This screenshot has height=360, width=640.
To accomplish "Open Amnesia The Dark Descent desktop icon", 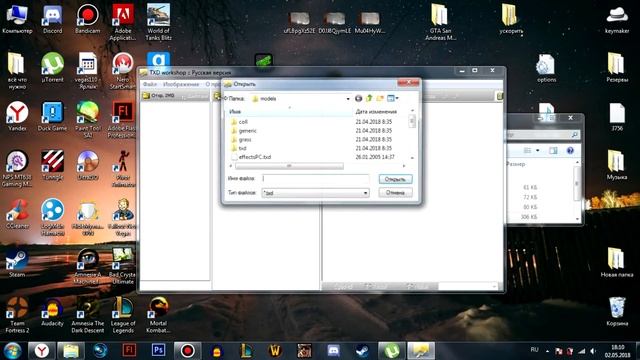I will coord(88,315).
